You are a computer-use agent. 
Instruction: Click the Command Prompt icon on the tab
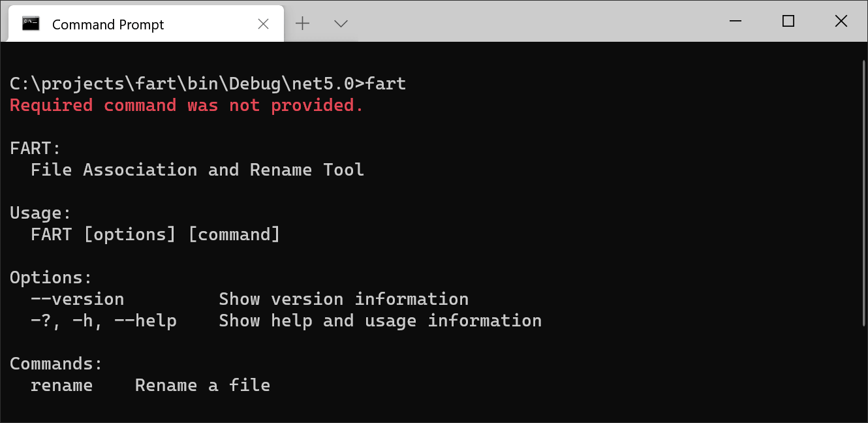[29, 23]
